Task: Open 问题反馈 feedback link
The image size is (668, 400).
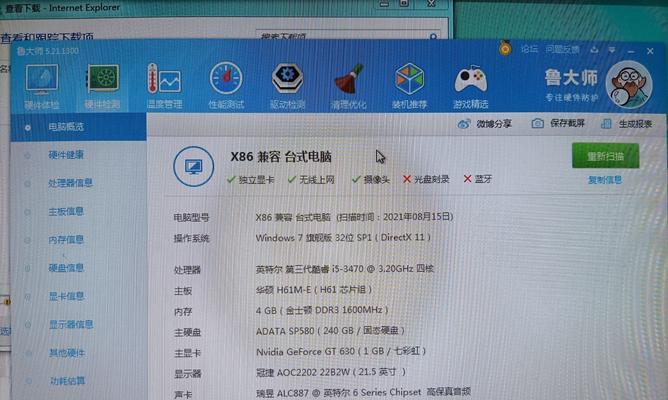Action: coord(562,49)
